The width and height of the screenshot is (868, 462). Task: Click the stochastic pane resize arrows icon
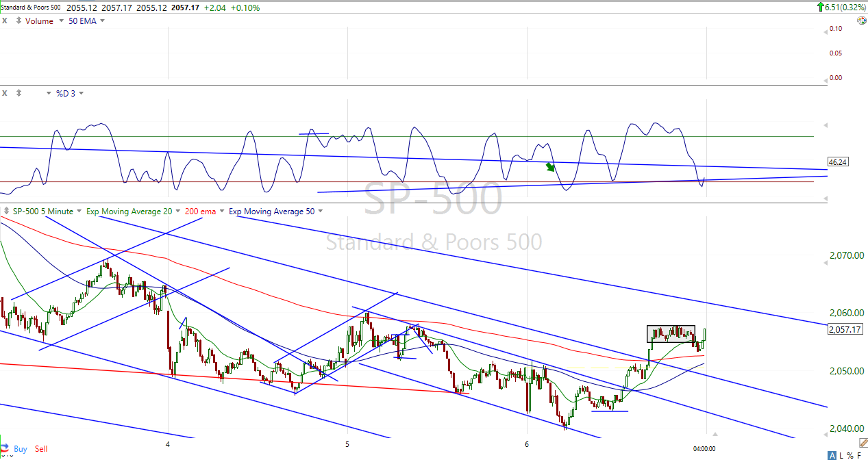(19, 92)
